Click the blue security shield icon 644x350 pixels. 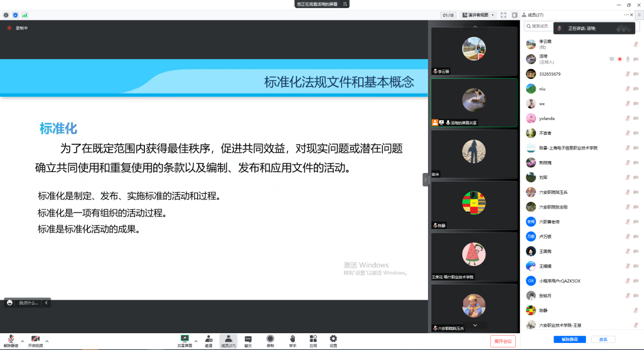[x=15, y=15]
